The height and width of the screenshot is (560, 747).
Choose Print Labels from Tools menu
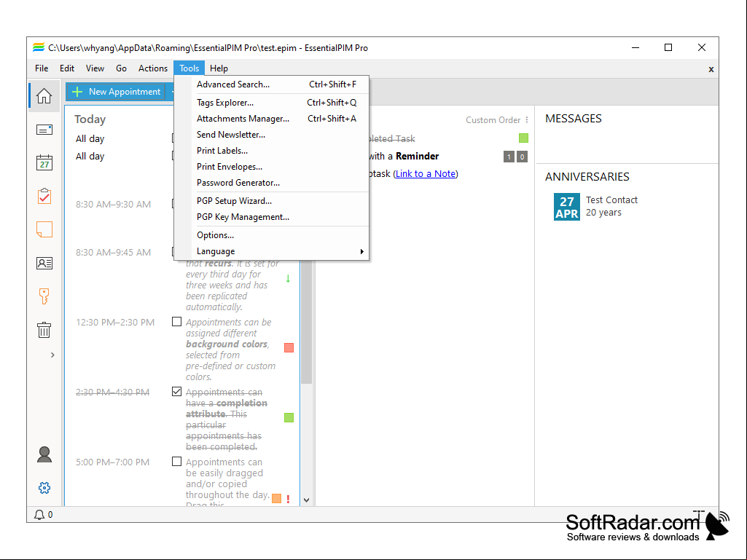(272, 151)
